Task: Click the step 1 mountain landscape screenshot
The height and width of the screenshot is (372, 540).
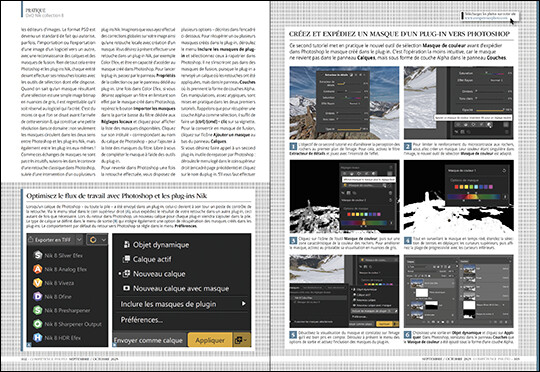Action: pyautogui.click(x=344, y=103)
